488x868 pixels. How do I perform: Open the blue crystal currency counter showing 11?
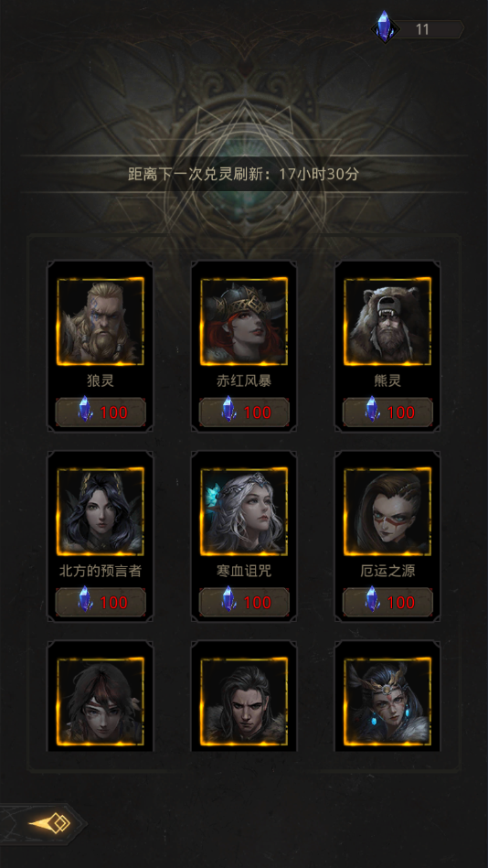click(x=418, y=28)
